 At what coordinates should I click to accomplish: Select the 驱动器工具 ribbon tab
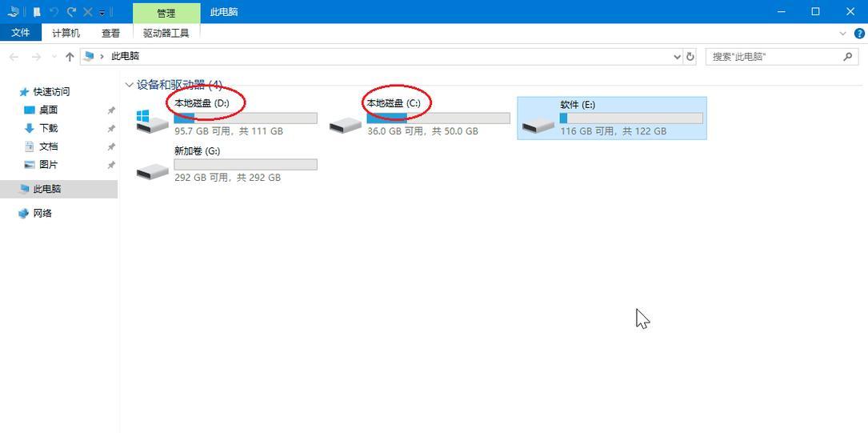(x=166, y=34)
